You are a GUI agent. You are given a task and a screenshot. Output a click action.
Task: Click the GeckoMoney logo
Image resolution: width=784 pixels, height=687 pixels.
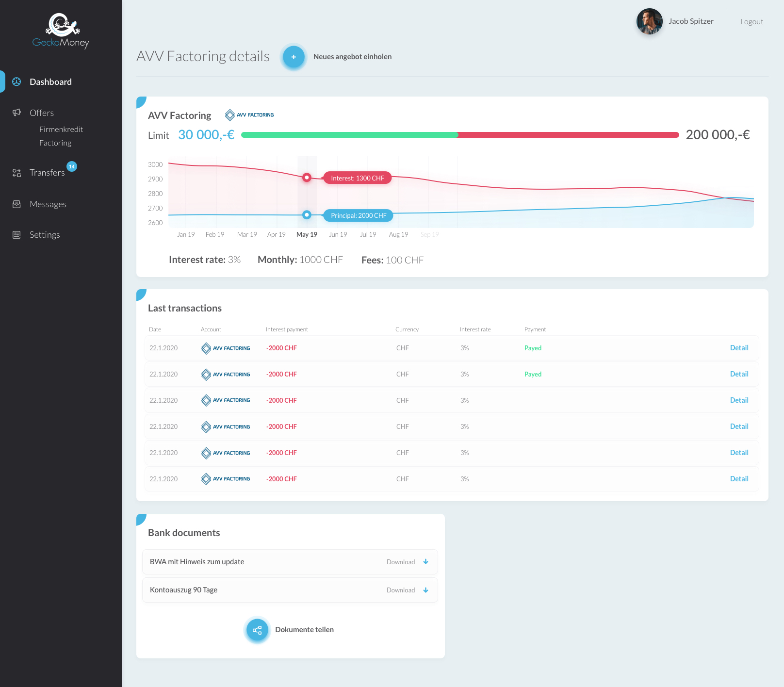[61, 31]
